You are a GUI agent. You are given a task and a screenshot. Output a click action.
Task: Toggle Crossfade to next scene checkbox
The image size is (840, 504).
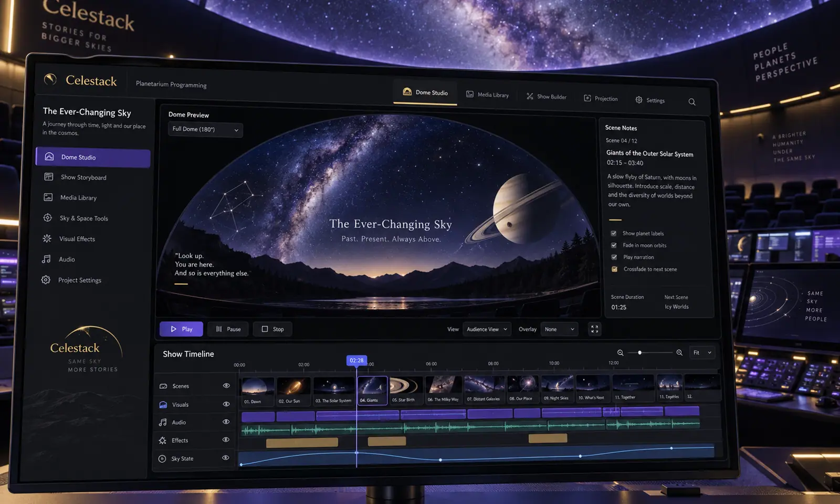click(x=615, y=269)
